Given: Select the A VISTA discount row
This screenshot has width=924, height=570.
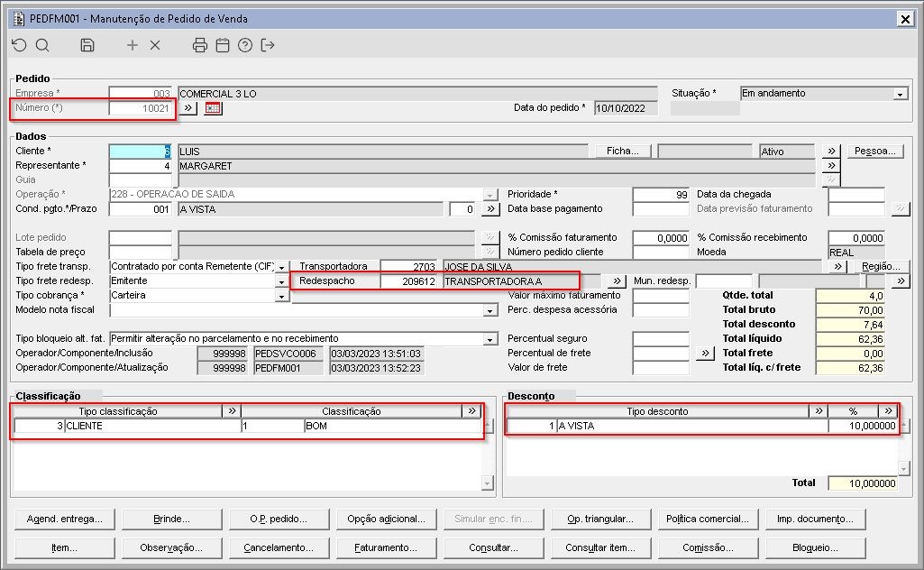Looking at the screenshot, I should (702, 426).
